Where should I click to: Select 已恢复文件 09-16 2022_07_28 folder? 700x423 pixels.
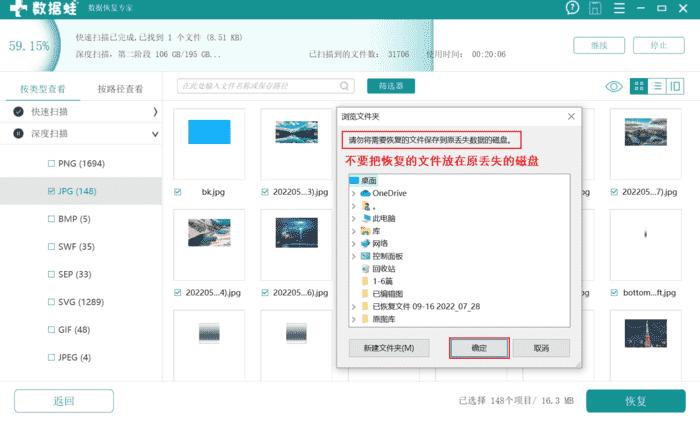[426, 307]
